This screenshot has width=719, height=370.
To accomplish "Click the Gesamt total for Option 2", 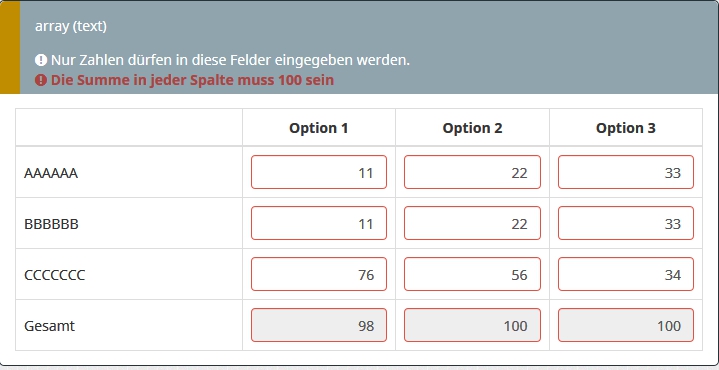I will pos(472,325).
